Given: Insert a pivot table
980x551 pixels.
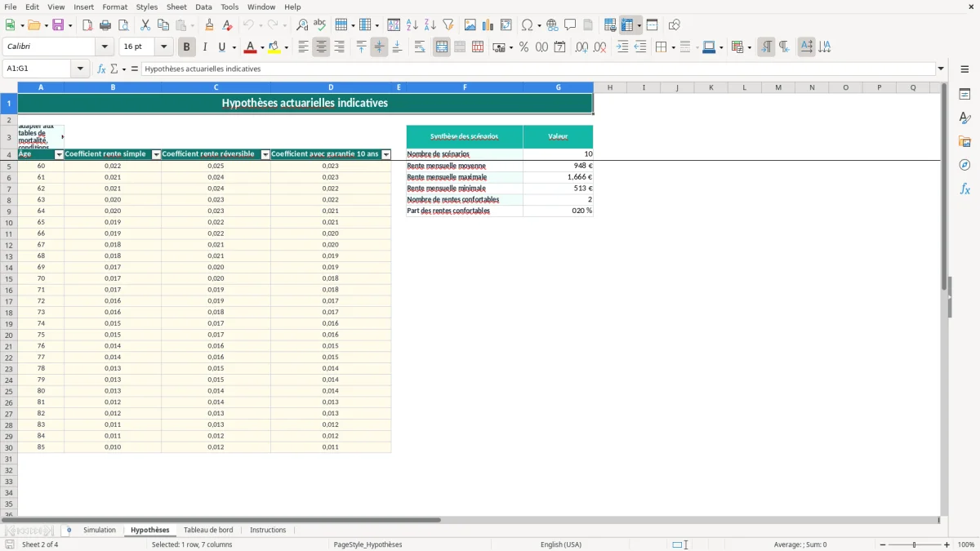Looking at the screenshot, I should [x=506, y=25].
